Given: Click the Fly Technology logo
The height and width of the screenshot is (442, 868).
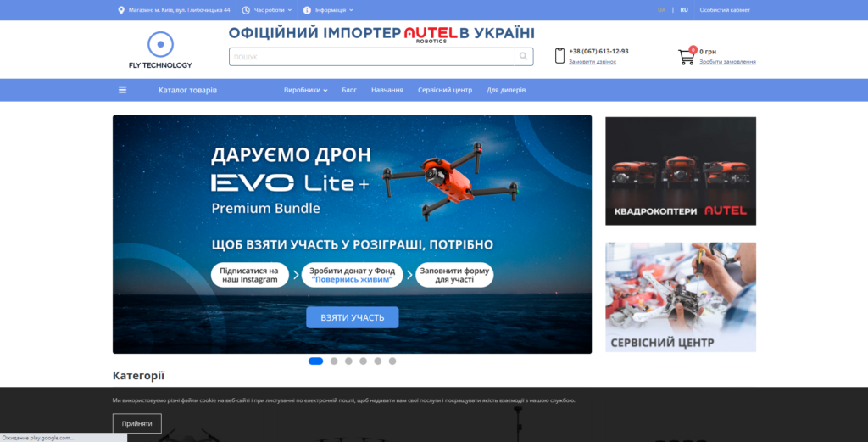Looking at the screenshot, I should tap(160, 50).
